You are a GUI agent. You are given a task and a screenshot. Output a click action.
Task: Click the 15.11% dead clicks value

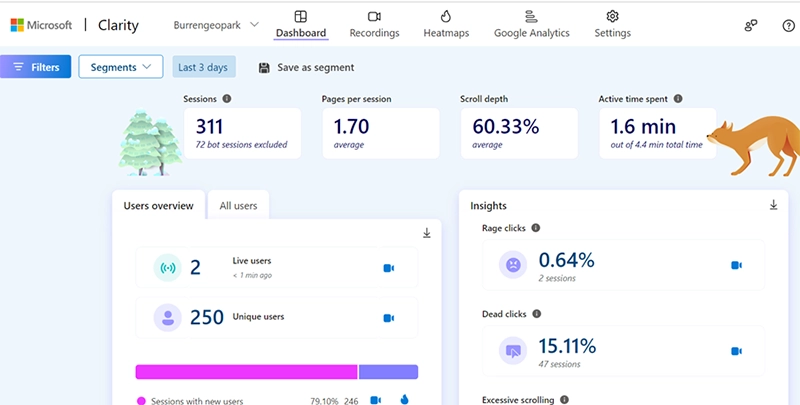click(567, 346)
